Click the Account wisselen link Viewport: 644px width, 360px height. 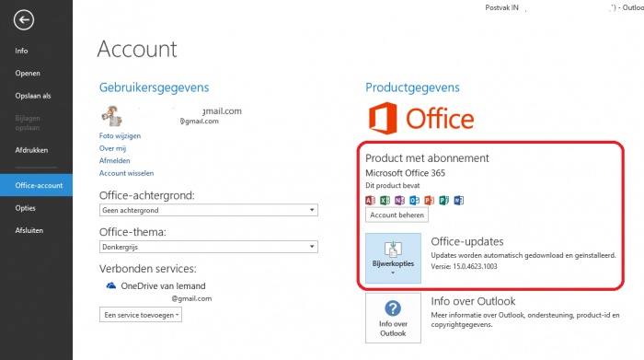(127, 173)
